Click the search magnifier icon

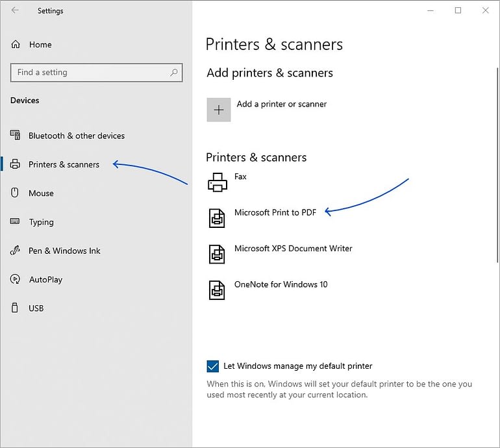(x=174, y=72)
